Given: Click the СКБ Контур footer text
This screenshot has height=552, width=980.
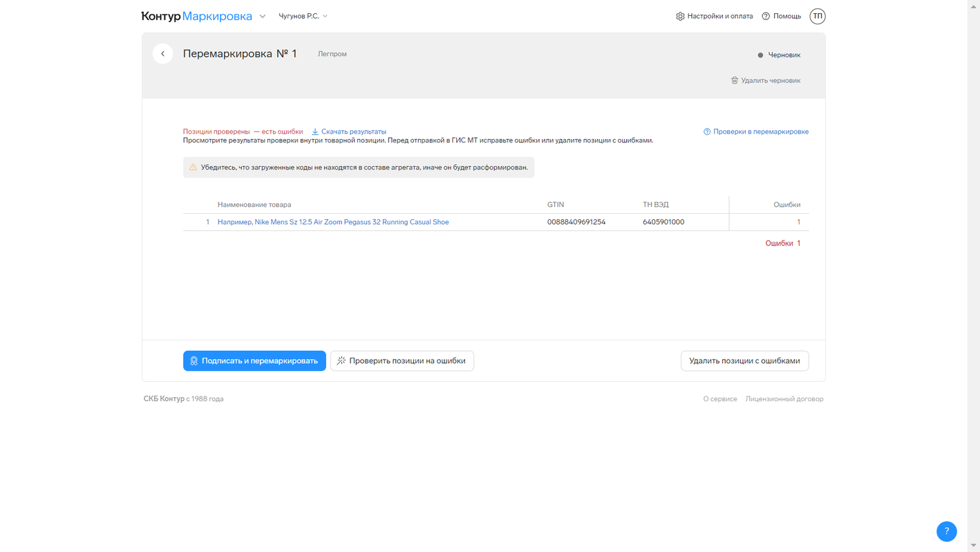Looking at the screenshot, I should point(183,399).
